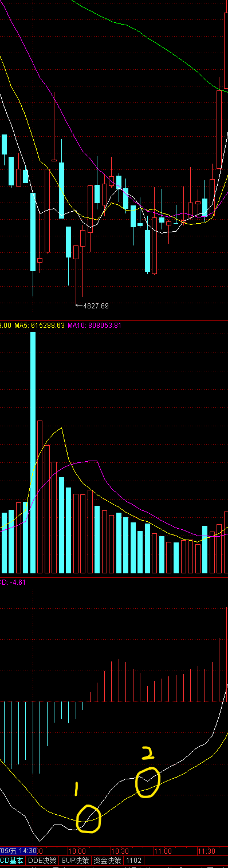Click the MA5: 615288.63 volume label

pyautogui.click(x=40, y=326)
